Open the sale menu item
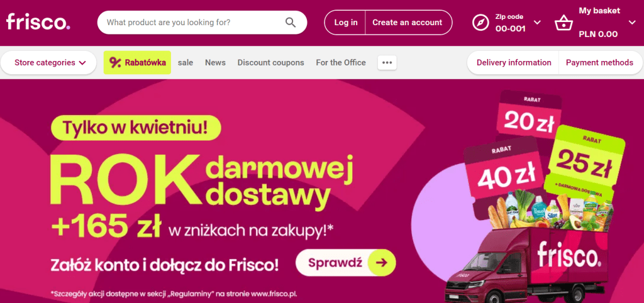The image size is (644, 303). click(186, 63)
